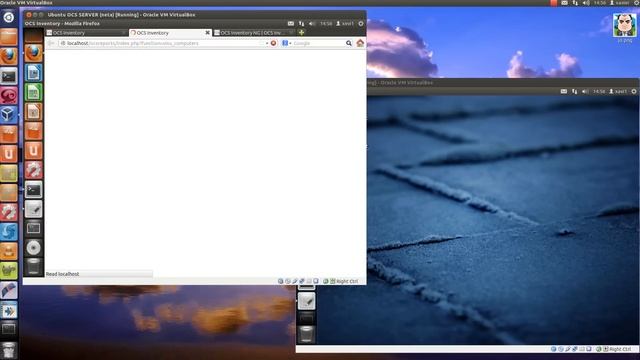This screenshot has height=360, width=640.
Task: Open Ubuntu One in the guest launcher
Action: (33, 151)
